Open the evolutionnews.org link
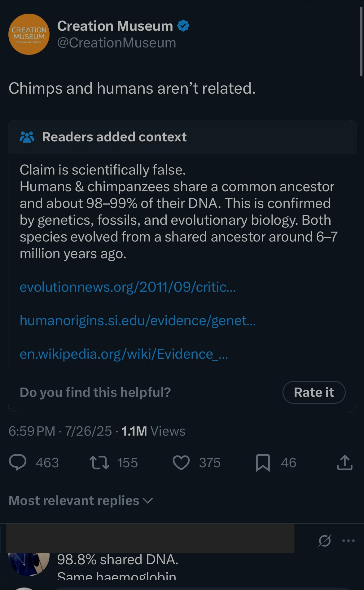Viewport: 364px width, 590px height. [x=127, y=288]
